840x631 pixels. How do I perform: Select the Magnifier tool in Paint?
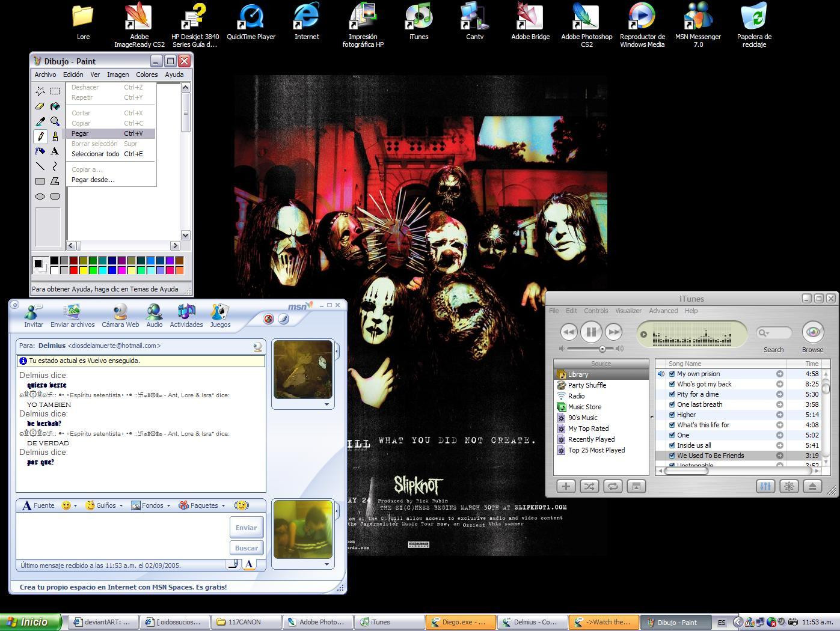(x=55, y=121)
